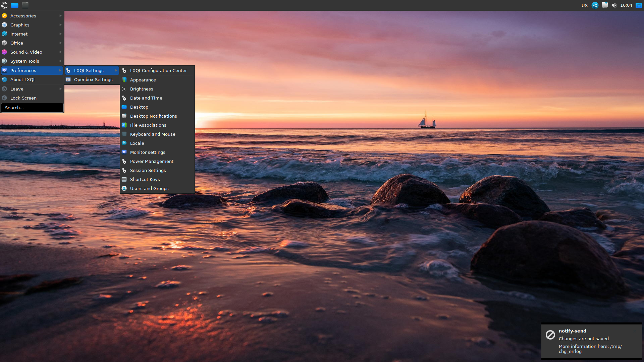Screen dimensions: 644x362
Task: Click the Shortcut Keys keyboard icon
Action: pyautogui.click(x=124, y=179)
